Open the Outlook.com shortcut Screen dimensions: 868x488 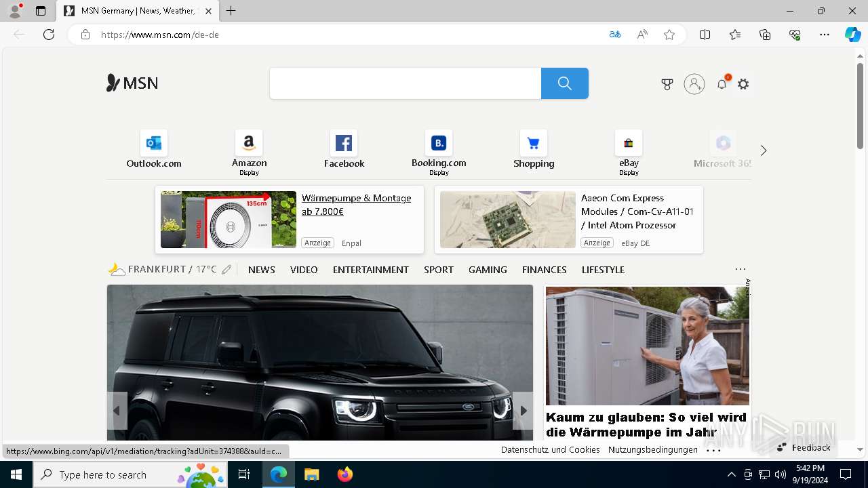[154, 150]
